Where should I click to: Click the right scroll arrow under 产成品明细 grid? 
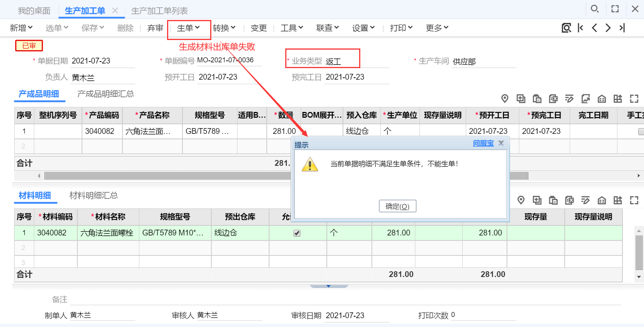(639, 176)
